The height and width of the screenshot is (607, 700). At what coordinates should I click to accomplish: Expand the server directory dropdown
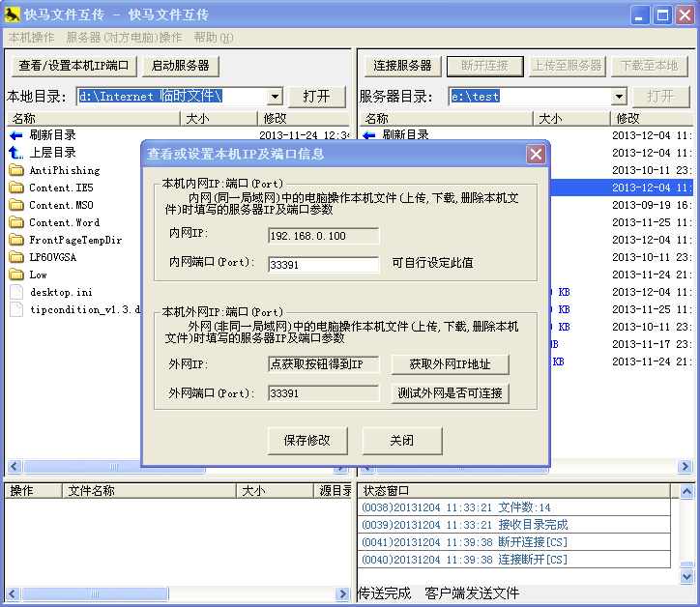[619, 97]
